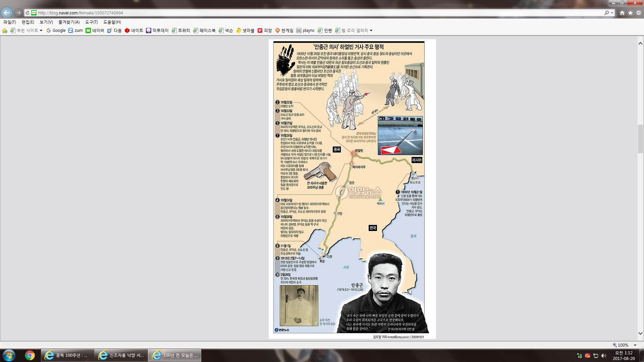Viewport: 644px width, 362px height.
Task: Go back to the previous page
Action: pyautogui.click(x=7, y=13)
